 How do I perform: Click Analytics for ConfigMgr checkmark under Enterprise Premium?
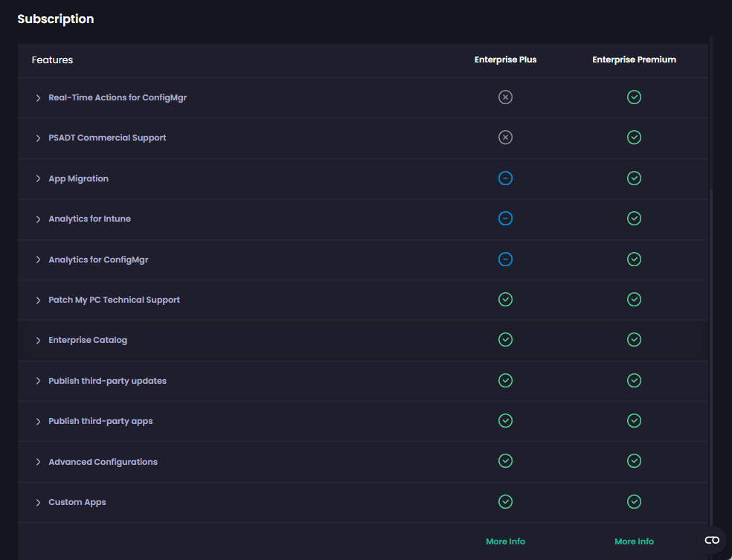click(x=634, y=260)
